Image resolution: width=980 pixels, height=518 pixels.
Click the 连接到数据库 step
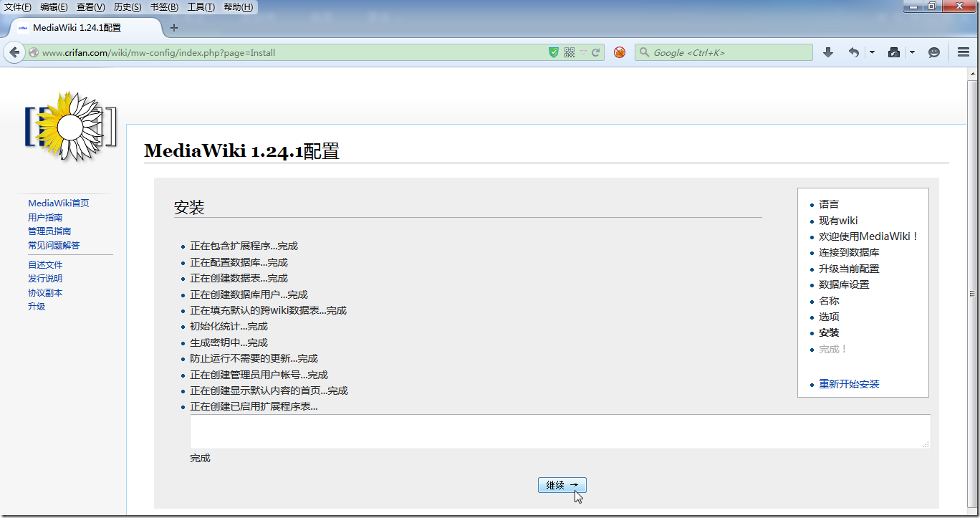click(x=849, y=252)
